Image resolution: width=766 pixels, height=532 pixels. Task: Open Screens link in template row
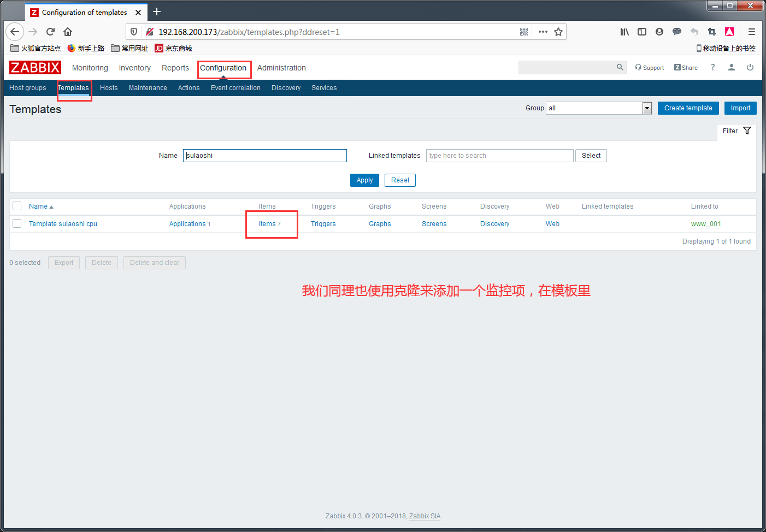click(434, 224)
